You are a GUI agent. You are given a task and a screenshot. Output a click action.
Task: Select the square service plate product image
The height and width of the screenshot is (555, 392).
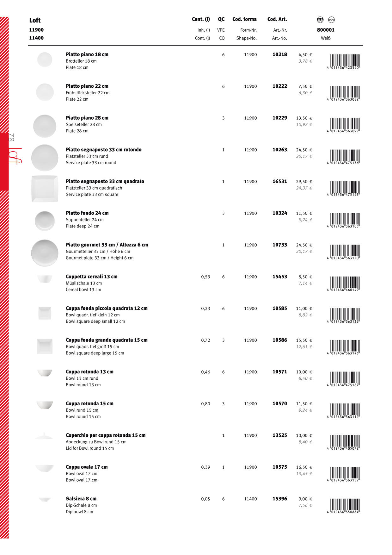click(x=45, y=189)
